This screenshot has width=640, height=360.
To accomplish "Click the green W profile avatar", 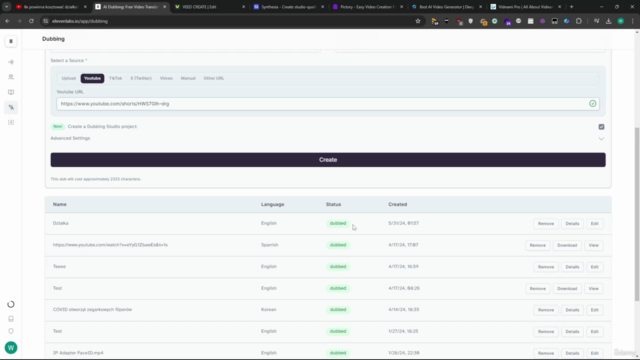I will coord(11,348).
